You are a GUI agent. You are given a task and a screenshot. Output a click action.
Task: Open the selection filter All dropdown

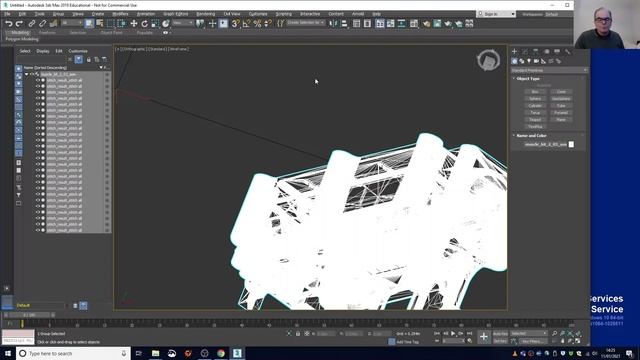coord(72,23)
